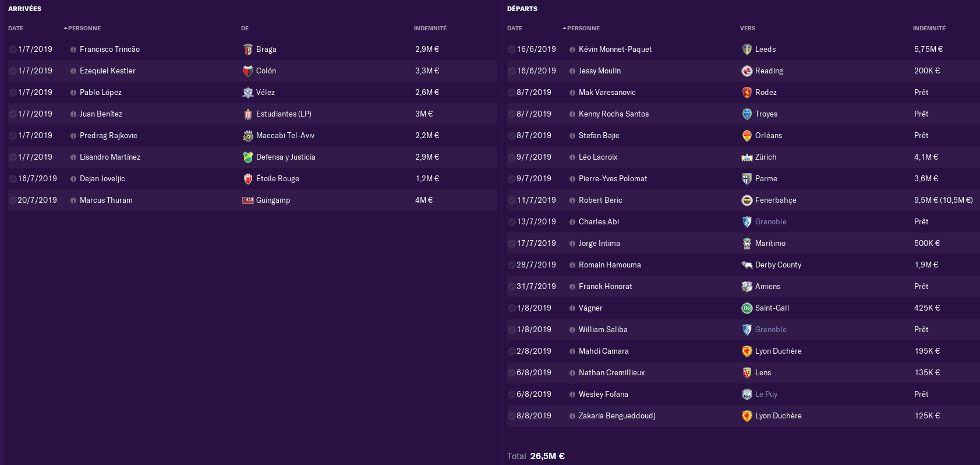This screenshot has width=980, height=465.
Task: Toggle the checkmark for Vágner row
Action: tap(511, 308)
